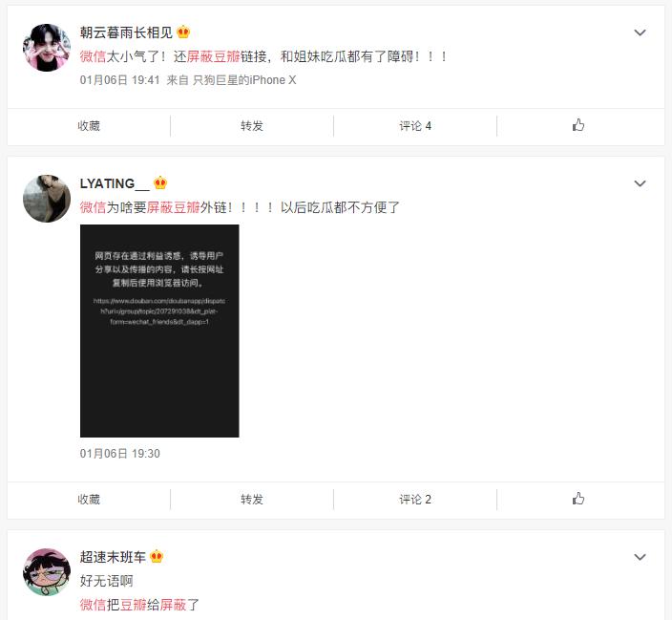Click crown badge beside LYATING__ username

160,182
